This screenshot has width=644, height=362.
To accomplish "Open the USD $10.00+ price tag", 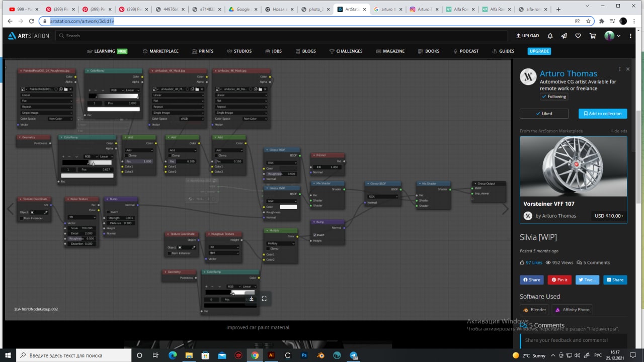I will (x=609, y=216).
